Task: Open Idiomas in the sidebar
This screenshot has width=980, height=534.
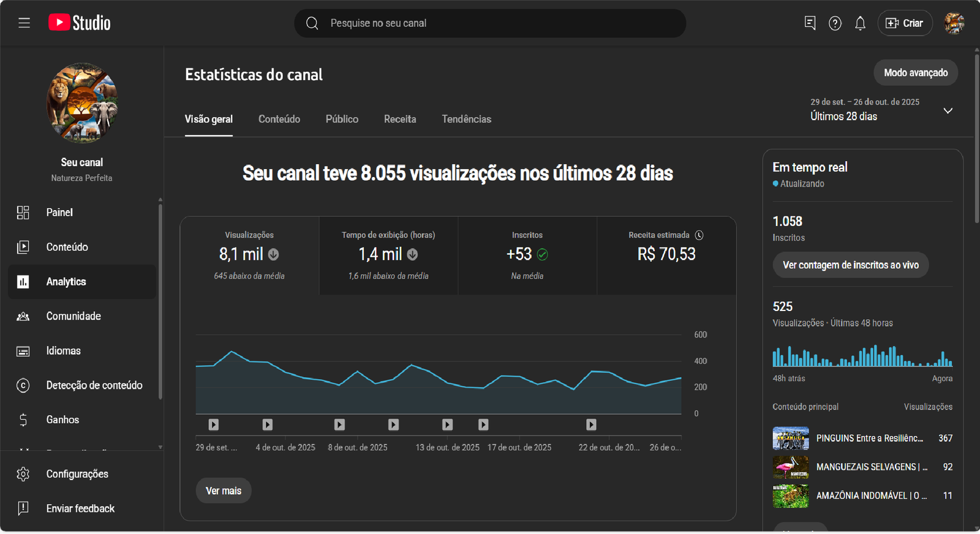Action: coord(82,351)
